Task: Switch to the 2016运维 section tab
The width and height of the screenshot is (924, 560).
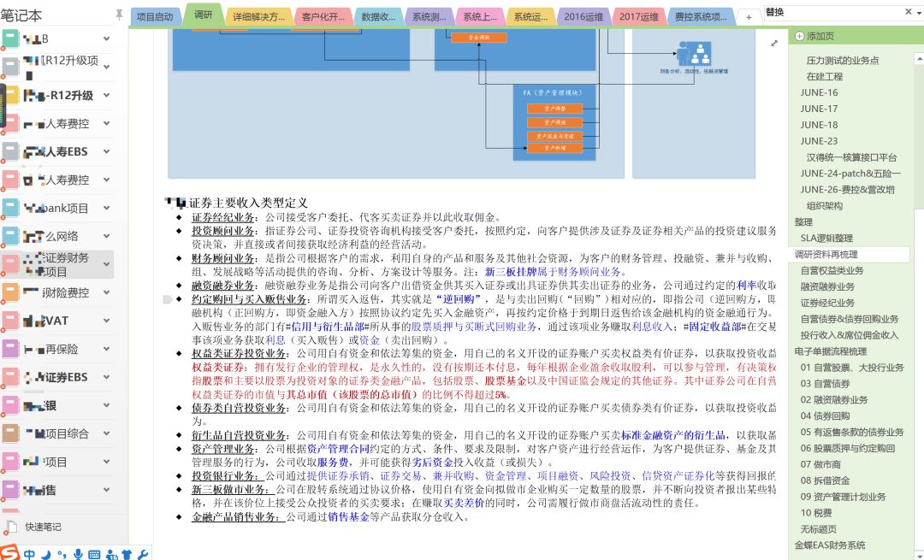Action: [x=582, y=16]
